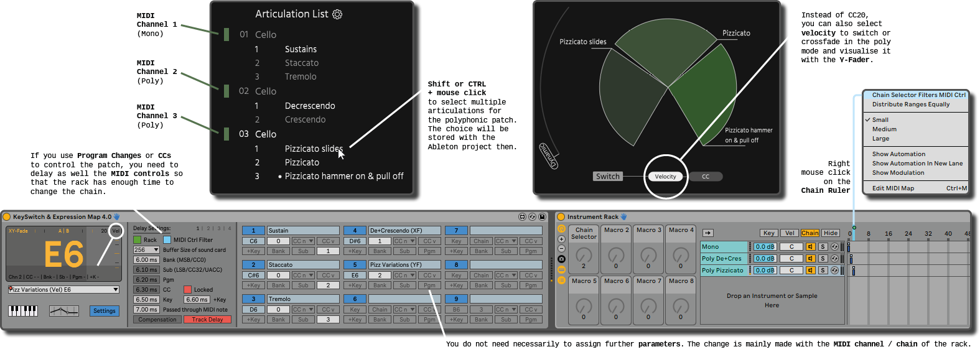The image size is (980, 362).
Task: Adjust the Chain Selector macro knob
Action: pyautogui.click(x=584, y=255)
